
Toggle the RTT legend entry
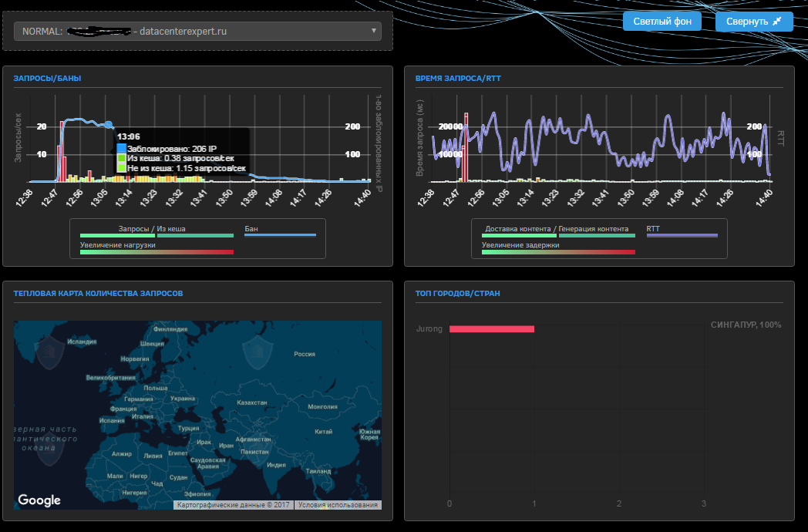[682, 231]
